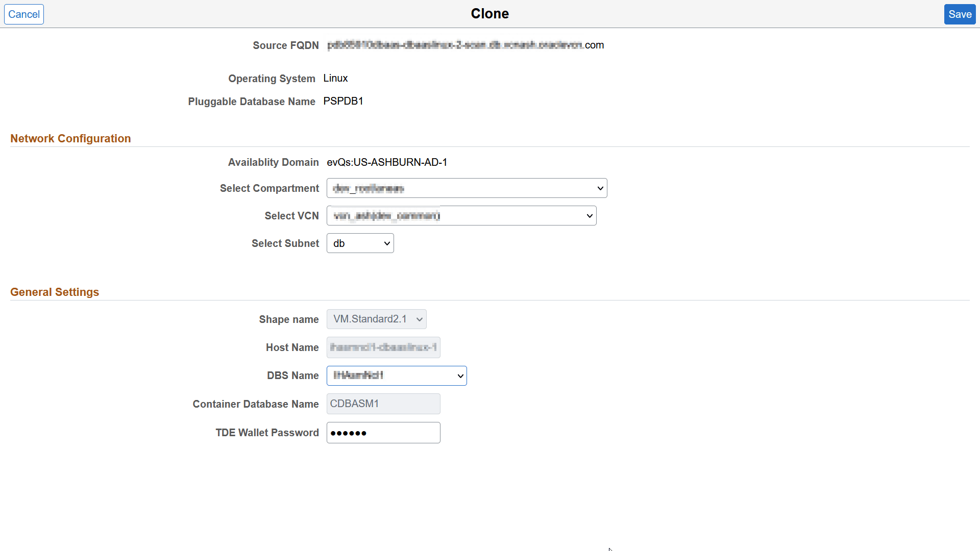Image resolution: width=980 pixels, height=551 pixels.
Task: Click the DBS Name dropdown arrow
Action: click(459, 375)
